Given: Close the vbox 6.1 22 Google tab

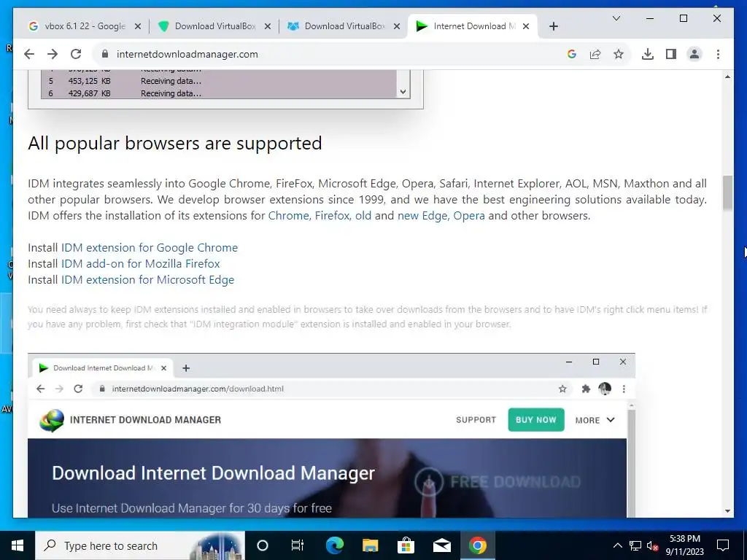Looking at the screenshot, I should point(138,26).
